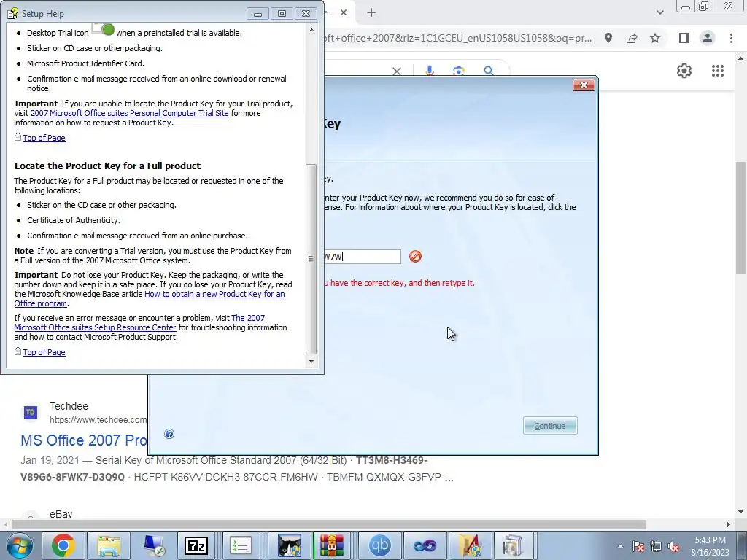Open Google apps grid
Viewport: 747px width, 560px height.
[x=718, y=71]
